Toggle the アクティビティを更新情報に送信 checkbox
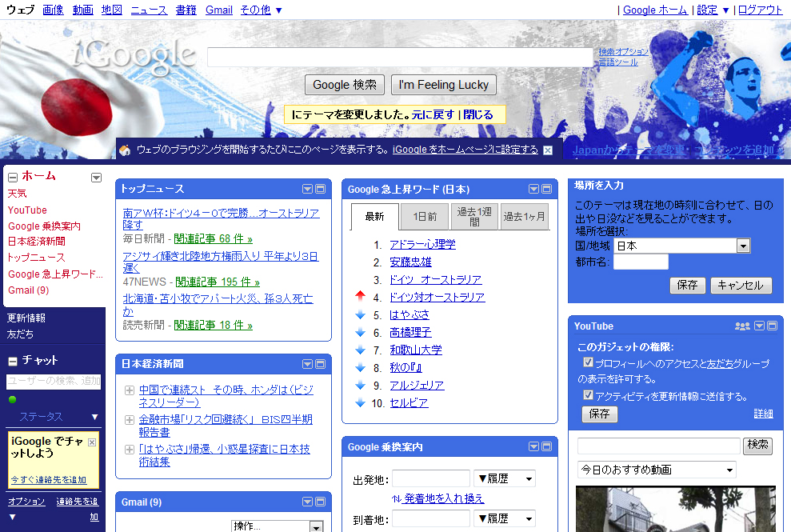The height and width of the screenshot is (532, 791). coord(589,395)
